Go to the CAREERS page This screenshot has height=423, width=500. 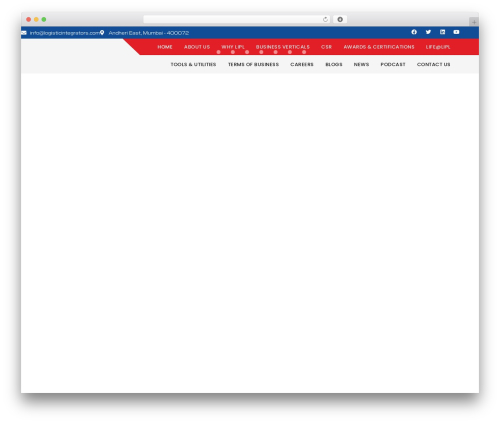pyautogui.click(x=302, y=64)
